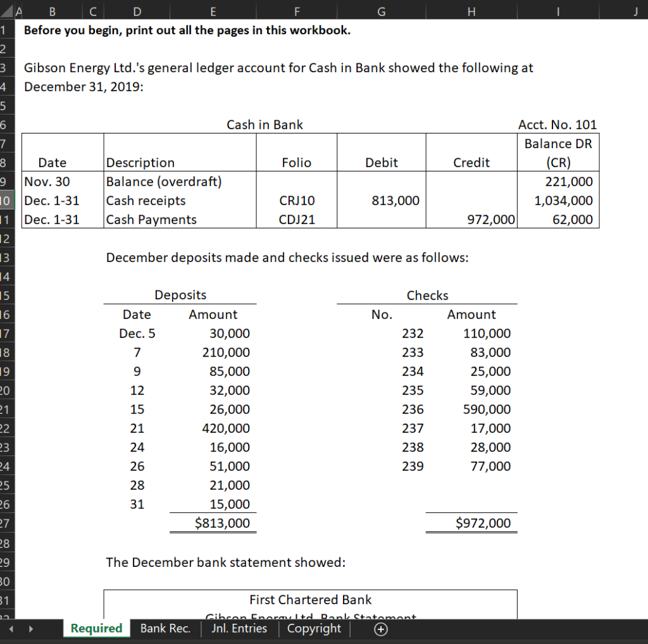Select all cells via corner triangle
Viewport: 648px width, 644px height.
7,11
